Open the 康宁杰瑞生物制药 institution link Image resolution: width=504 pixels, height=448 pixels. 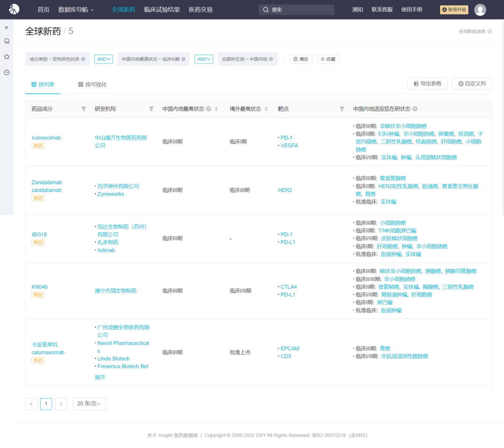coord(116,291)
